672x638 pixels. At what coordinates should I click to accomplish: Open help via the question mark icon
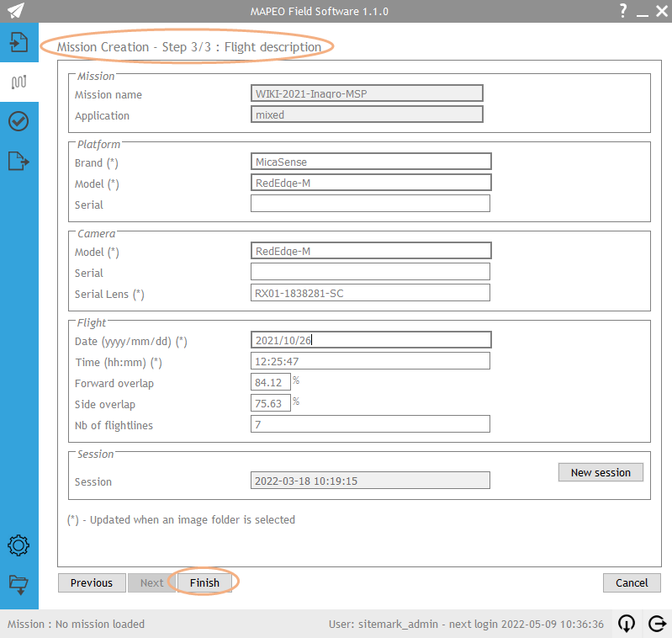pos(623,10)
